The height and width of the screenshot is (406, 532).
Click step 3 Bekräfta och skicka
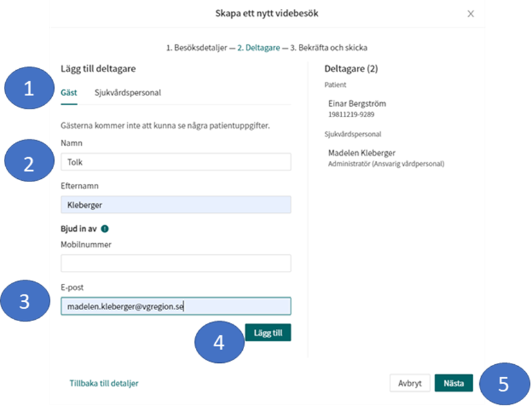[x=329, y=47]
